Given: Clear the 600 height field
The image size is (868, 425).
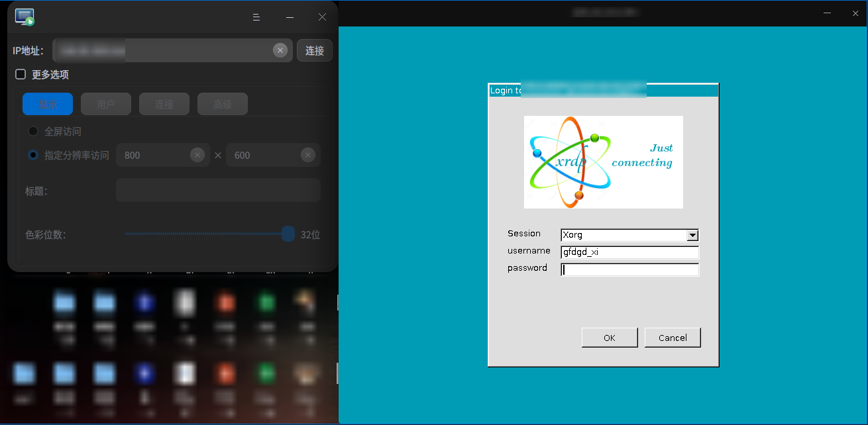Looking at the screenshot, I should pyautogui.click(x=308, y=155).
